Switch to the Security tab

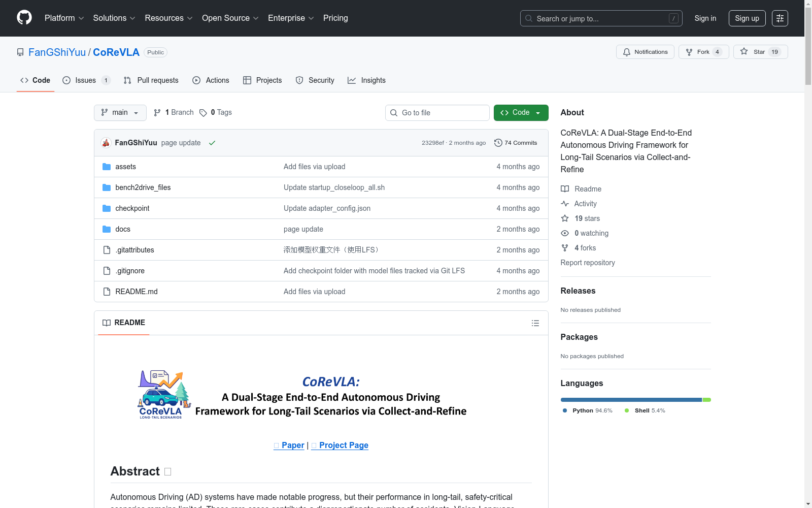(x=315, y=80)
